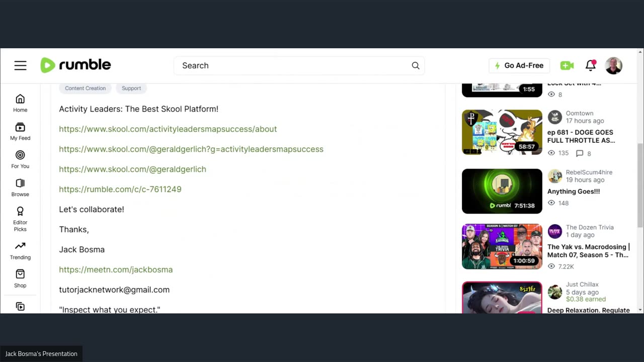Open the notifications bell
644x362 pixels.
click(591, 65)
